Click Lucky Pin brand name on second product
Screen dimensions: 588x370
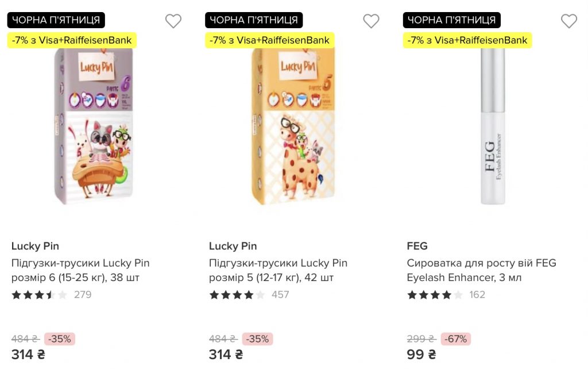click(x=233, y=246)
